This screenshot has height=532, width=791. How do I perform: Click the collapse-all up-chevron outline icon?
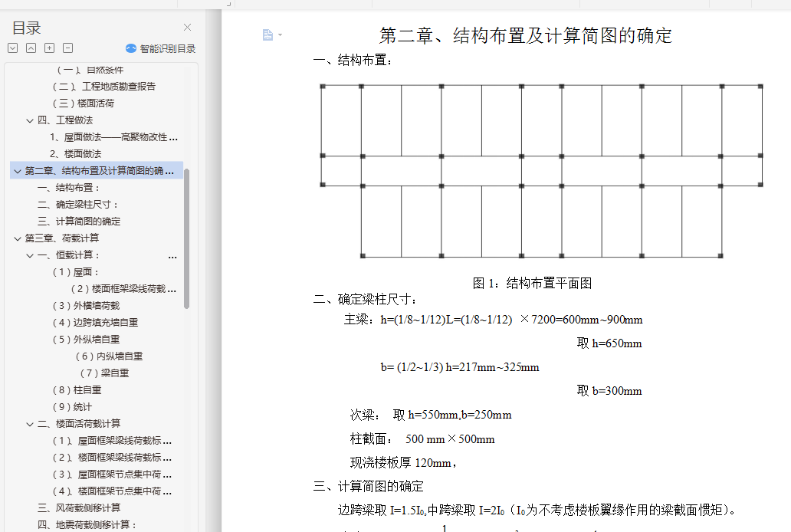(31, 48)
